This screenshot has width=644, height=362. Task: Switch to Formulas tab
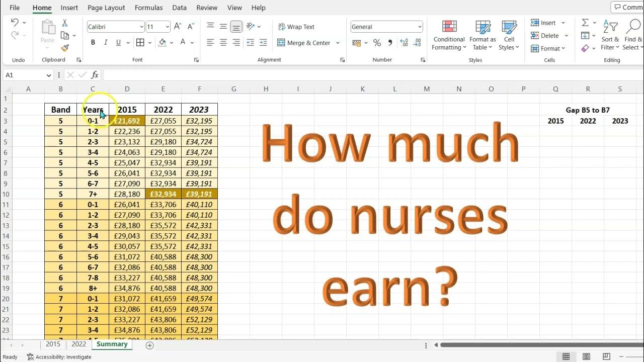point(148,8)
